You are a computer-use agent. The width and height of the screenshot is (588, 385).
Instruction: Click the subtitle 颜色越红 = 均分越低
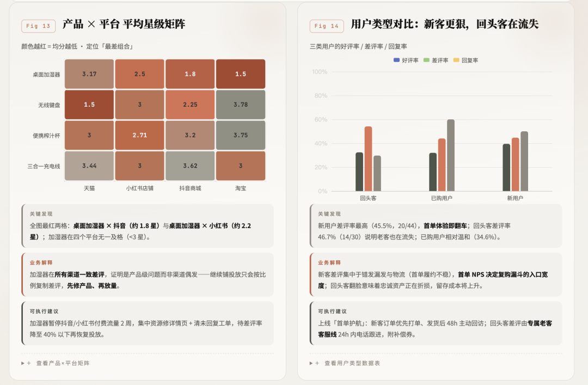tap(49, 46)
